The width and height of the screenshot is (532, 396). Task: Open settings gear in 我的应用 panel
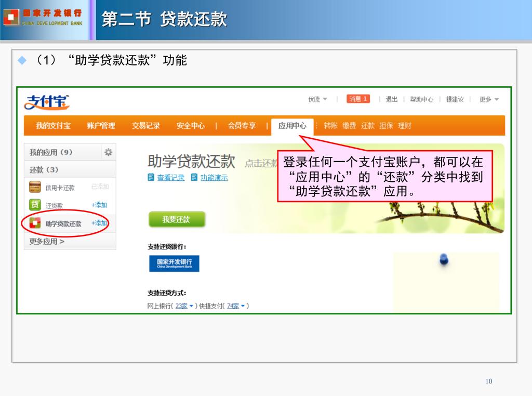pyautogui.click(x=108, y=152)
